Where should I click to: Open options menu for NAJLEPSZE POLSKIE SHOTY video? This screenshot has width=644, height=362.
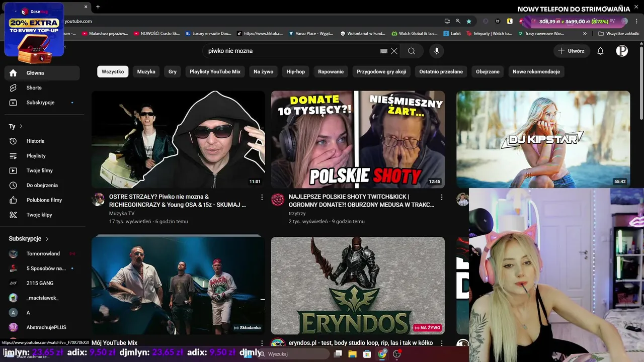coord(442,197)
